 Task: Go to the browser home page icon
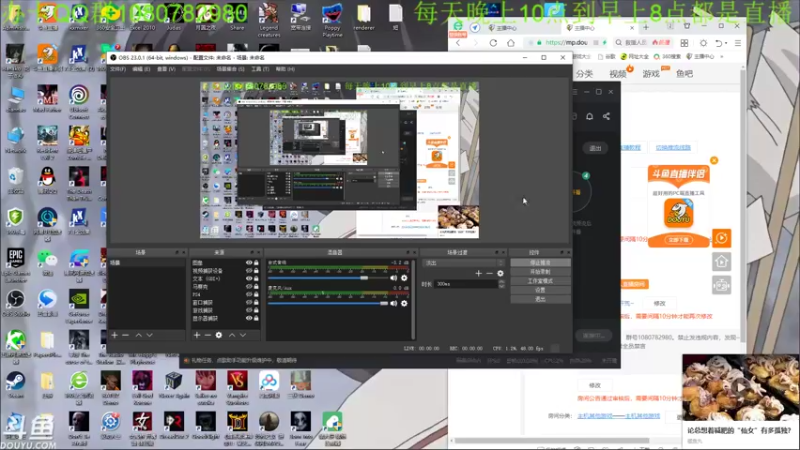(511, 43)
